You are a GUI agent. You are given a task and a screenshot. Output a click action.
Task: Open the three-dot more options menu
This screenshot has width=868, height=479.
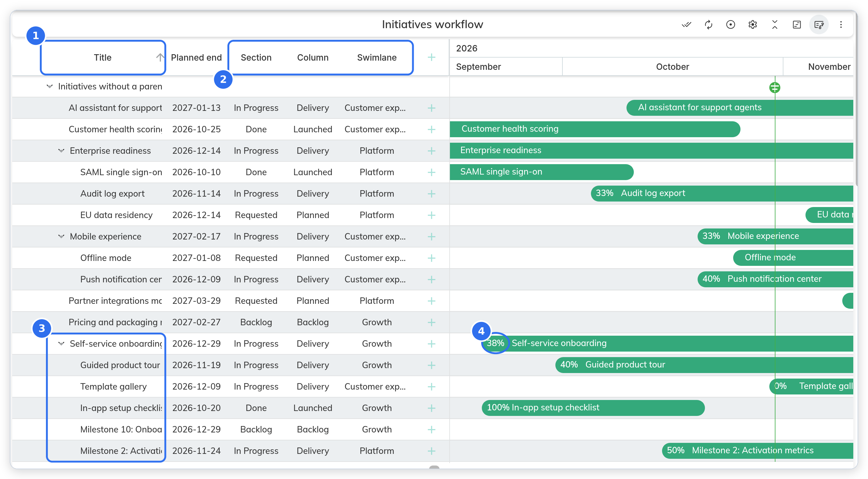841,25
